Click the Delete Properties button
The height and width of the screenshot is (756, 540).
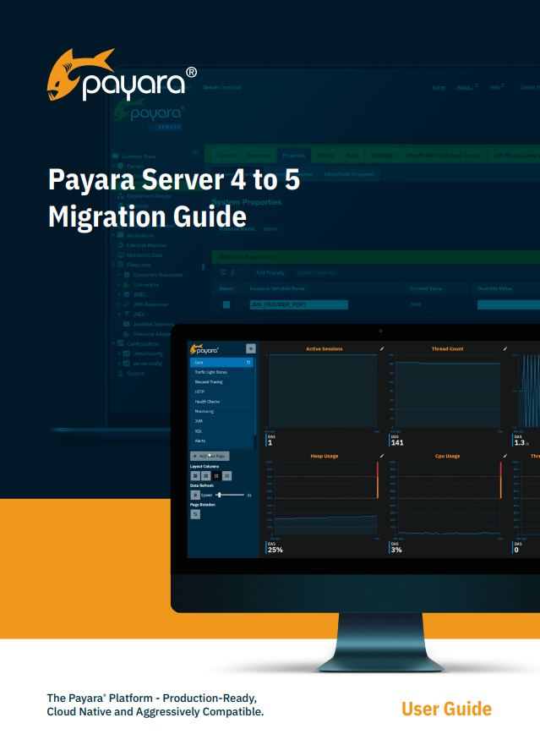pyautogui.click(x=317, y=273)
